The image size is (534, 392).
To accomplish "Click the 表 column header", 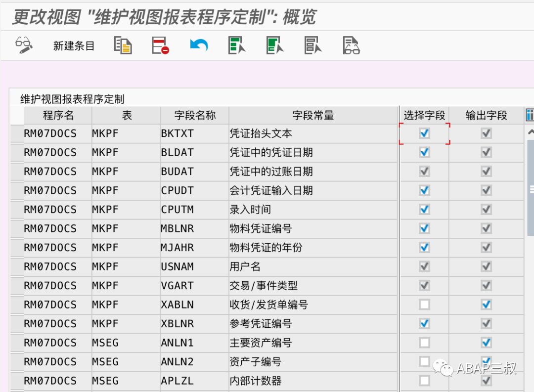I will point(127,115).
